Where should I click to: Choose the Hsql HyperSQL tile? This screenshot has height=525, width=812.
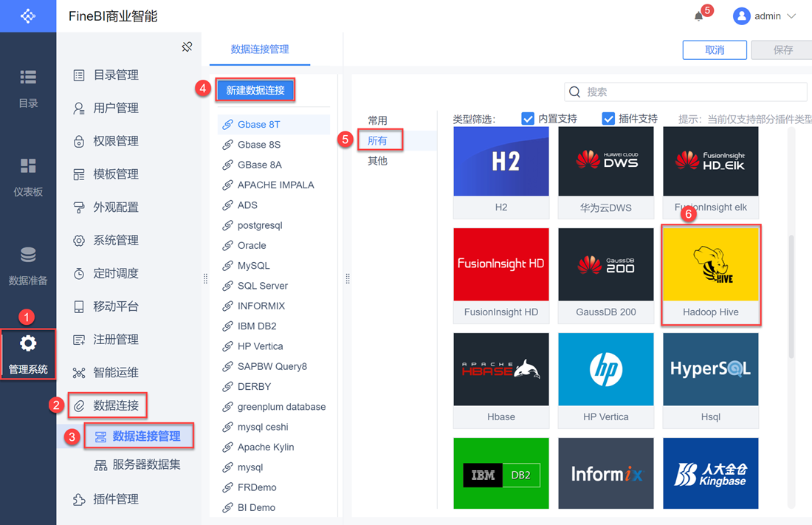click(710, 380)
